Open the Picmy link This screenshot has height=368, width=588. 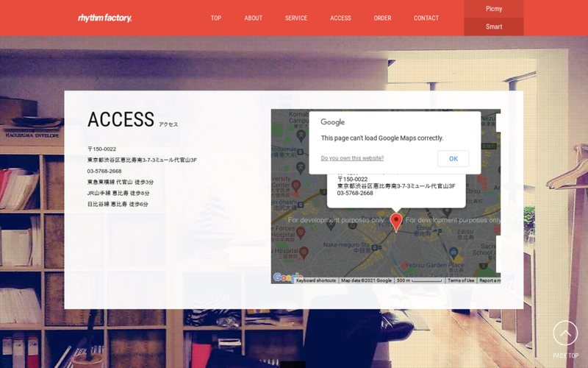pos(493,9)
